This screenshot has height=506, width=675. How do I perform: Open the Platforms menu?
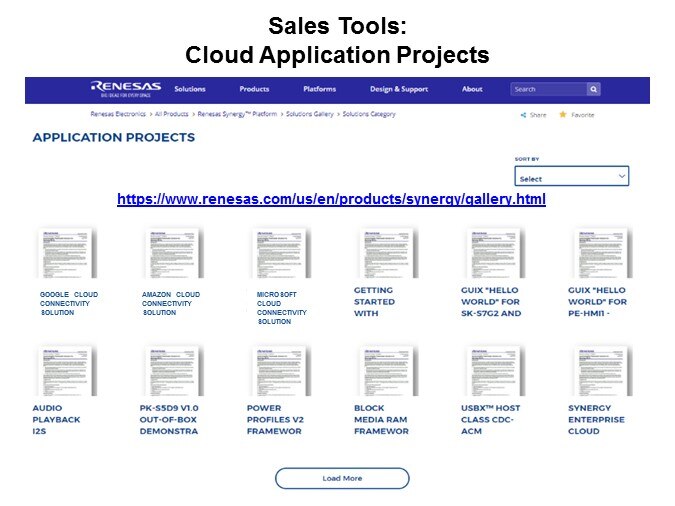319,89
